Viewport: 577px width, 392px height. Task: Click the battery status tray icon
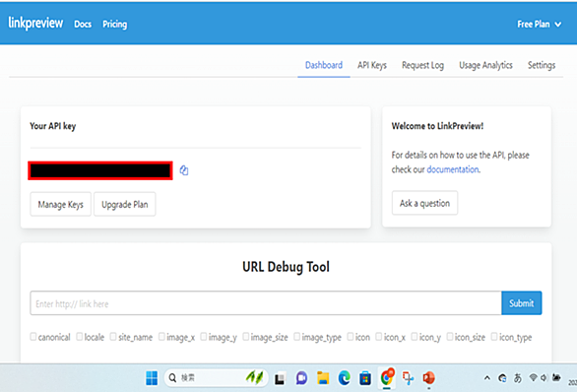point(556,377)
